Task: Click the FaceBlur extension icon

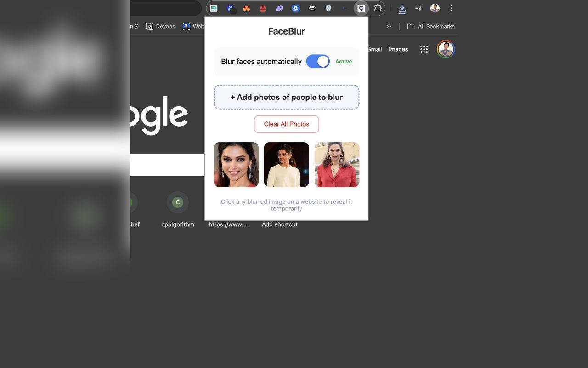Action: (361, 8)
